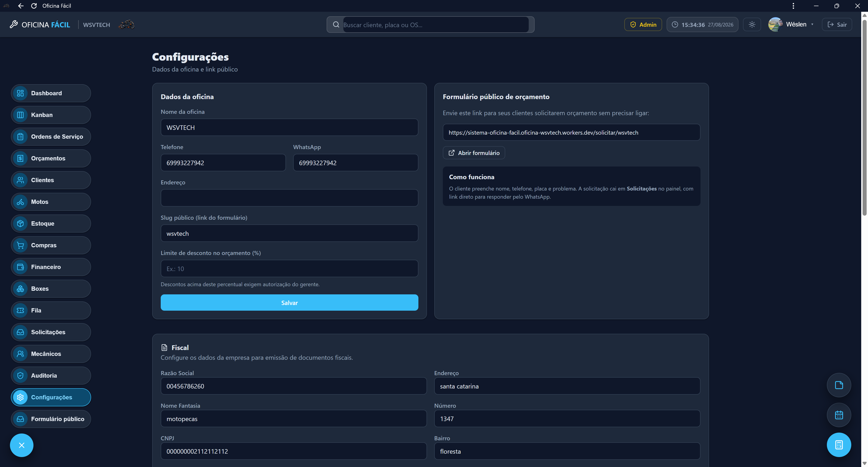Open the browser three-dot menu
Screen dimensions: 868x467
[793, 6]
